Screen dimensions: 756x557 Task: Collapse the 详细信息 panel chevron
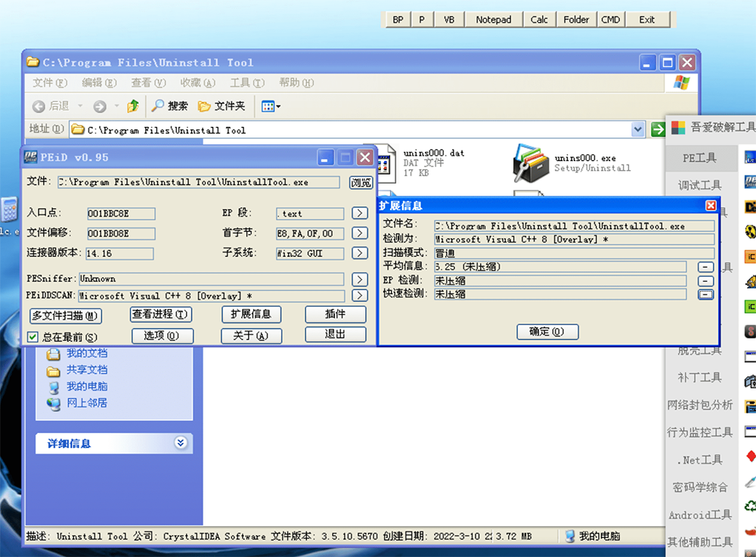(181, 443)
